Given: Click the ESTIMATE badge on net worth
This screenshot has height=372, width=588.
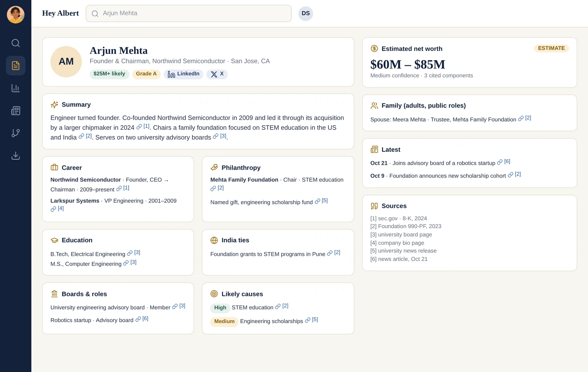Looking at the screenshot, I should [x=551, y=48].
